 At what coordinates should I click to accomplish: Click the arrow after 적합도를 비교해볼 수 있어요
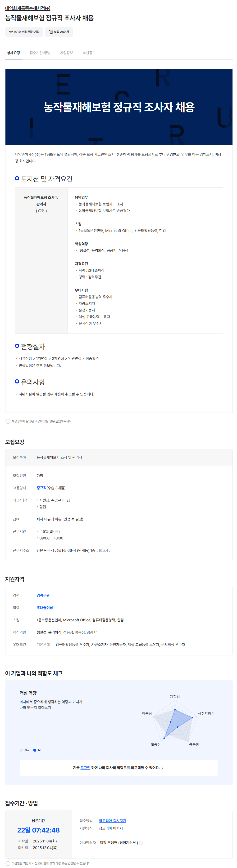[x=162, y=768]
